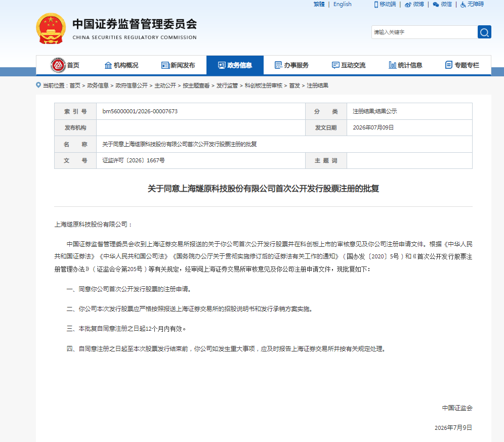
Task: Click the 政府信息公开 breadcrumb link
Action: coord(132,85)
